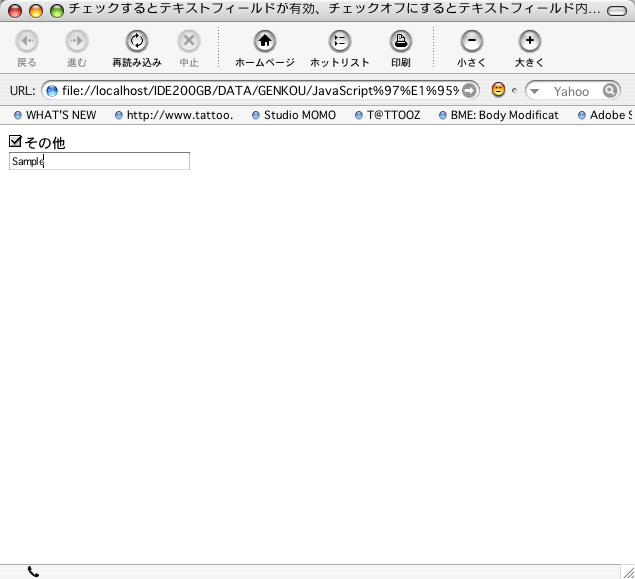Click the window resize grip corner
This screenshot has width=635, height=579.
tap(628, 572)
